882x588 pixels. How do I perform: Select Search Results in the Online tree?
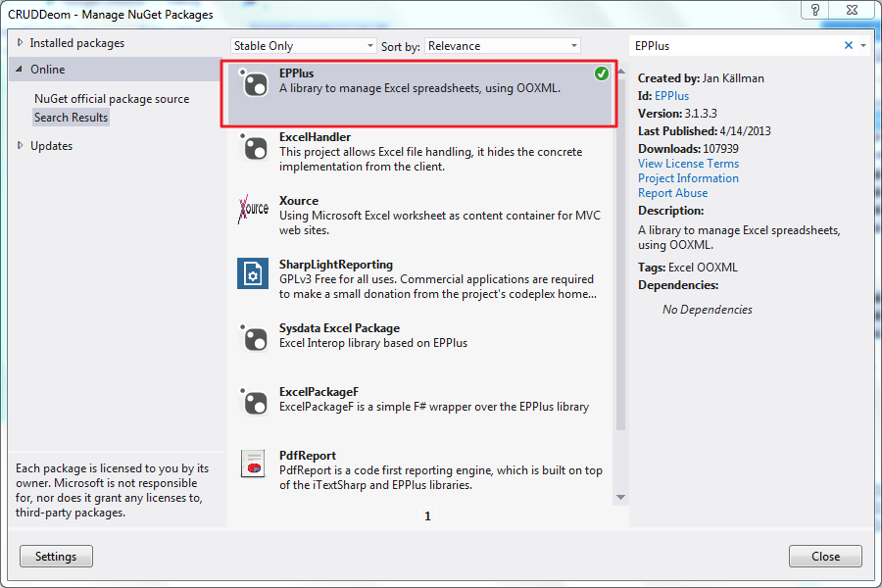(x=71, y=118)
